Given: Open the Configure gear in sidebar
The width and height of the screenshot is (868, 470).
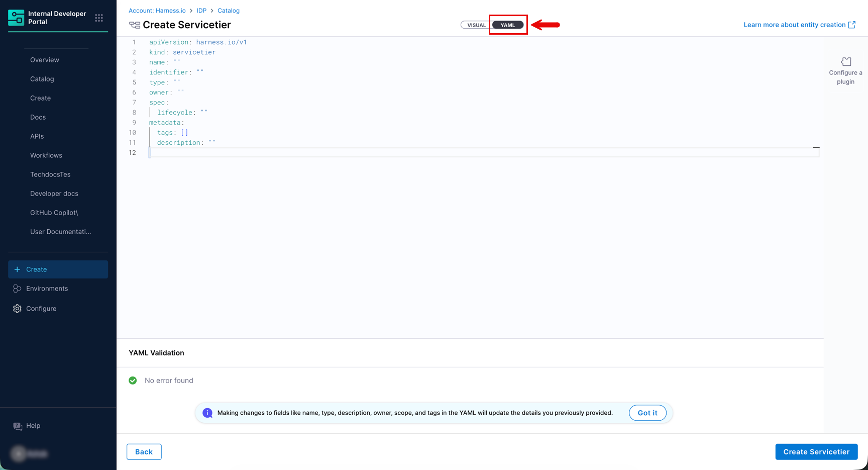Looking at the screenshot, I should click(x=18, y=309).
